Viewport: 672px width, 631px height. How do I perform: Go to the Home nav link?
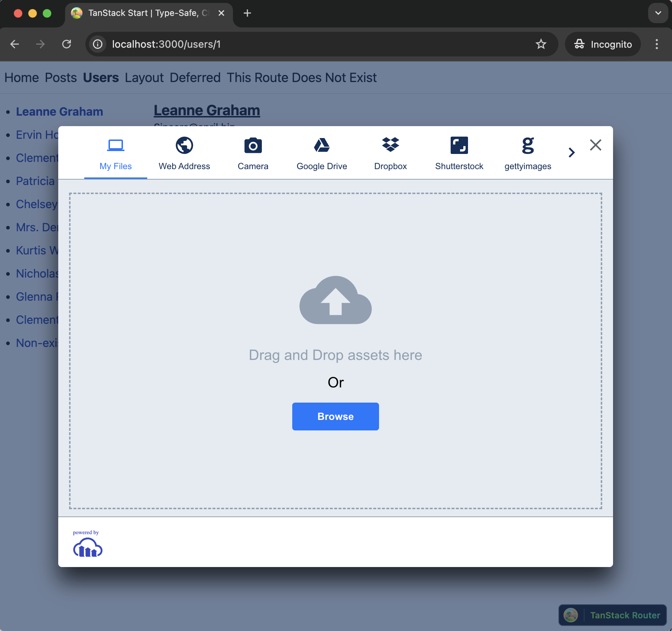click(x=22, y=78)
